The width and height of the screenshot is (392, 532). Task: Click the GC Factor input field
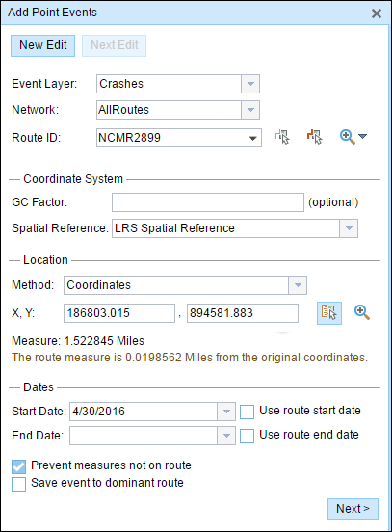click(x=208, y=202)
